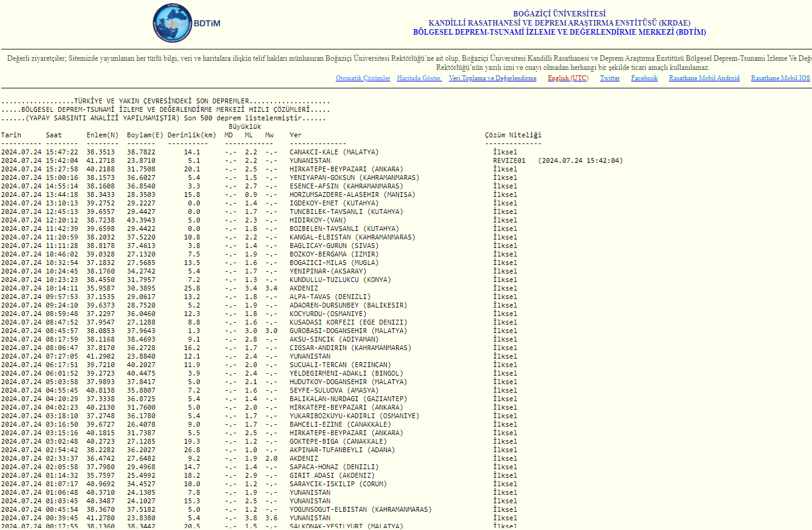This screenshot has height=530, width=812.
Task: Click GUROBASI-DOGANSEHIR (MALATYA) entry
Action: [349, 331]
